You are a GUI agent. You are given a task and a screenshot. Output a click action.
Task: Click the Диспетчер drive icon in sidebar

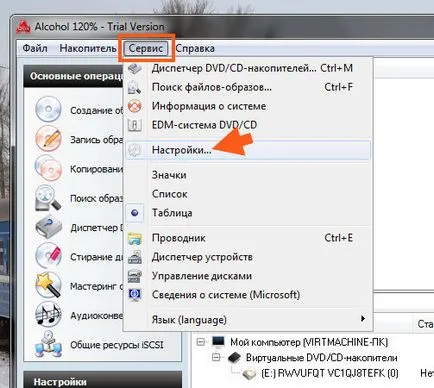coord(49,227)
